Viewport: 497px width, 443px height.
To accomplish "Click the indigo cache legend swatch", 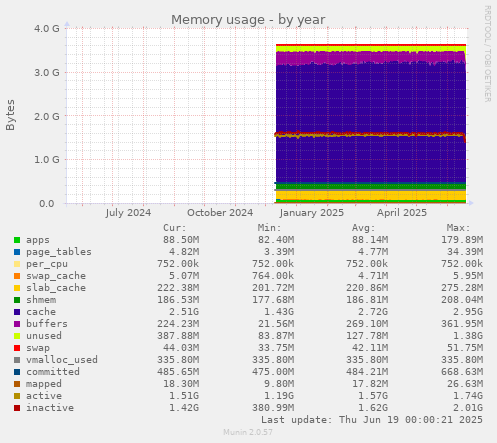I will 17,312.
